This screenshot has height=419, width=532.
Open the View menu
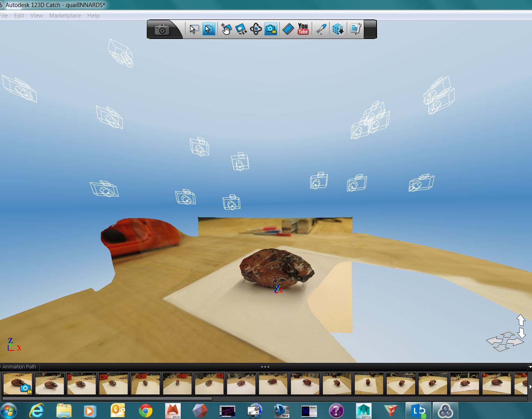(x=37, y=16)
